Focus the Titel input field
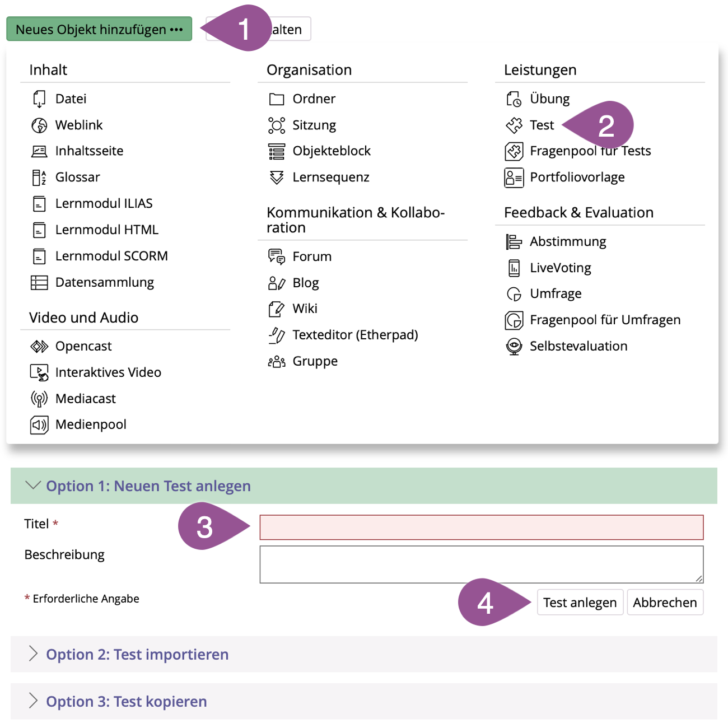728x728 pixels. pyautogui.click(x=481, y=528)
